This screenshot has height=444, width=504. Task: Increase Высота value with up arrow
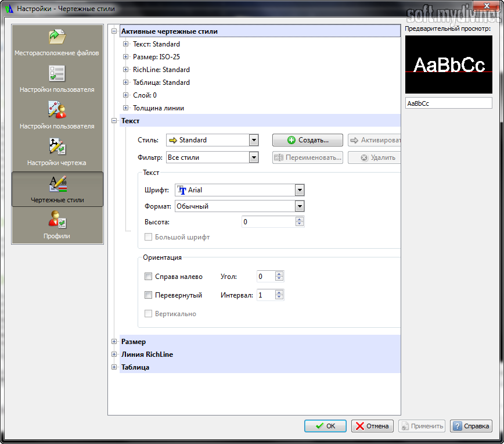299,220
